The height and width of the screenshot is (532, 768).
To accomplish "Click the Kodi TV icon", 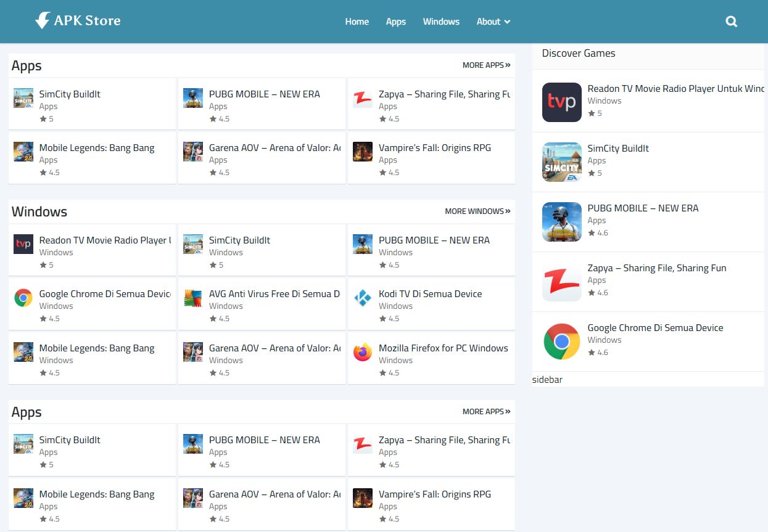I will pos(363,298).
